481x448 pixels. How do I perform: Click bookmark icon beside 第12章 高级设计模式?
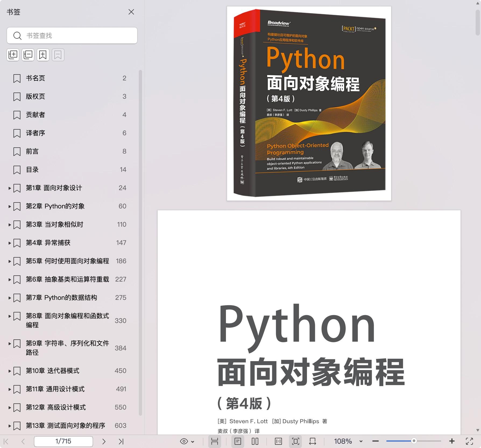(17, 408)
